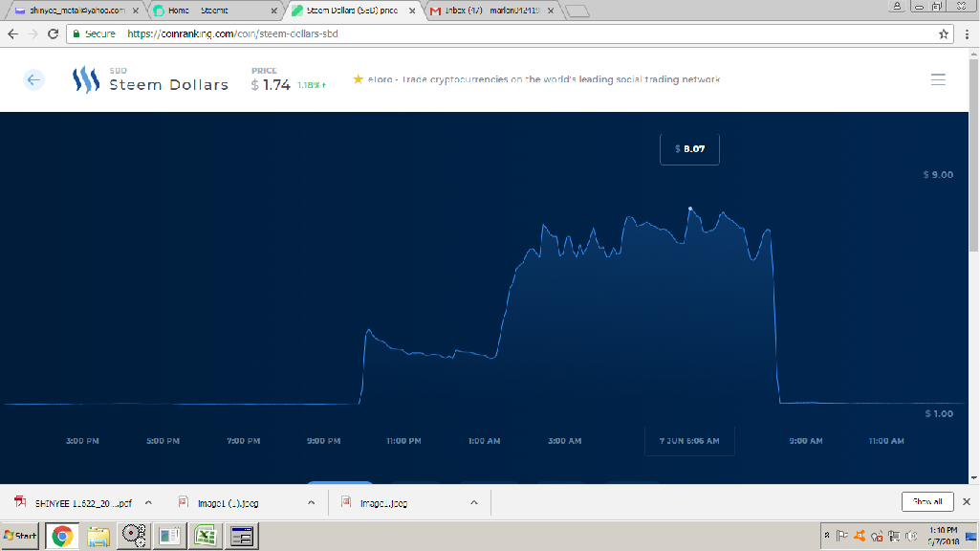
Task: Click the 3:00 PM time axis label
Action: click(82, 441)
